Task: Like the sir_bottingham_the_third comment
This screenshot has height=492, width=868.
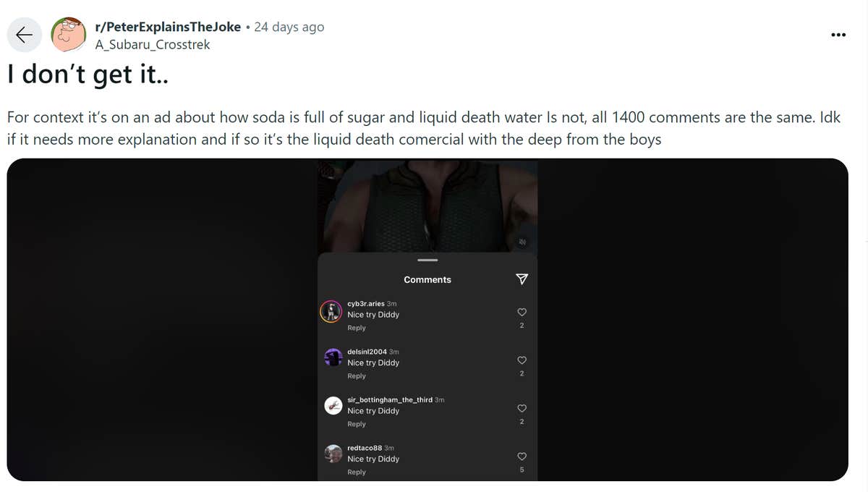Action: tap(522, 408)
